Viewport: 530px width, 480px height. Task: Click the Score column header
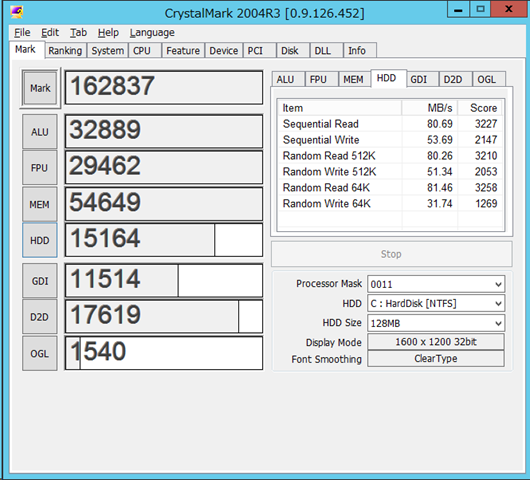pos(480,108)
